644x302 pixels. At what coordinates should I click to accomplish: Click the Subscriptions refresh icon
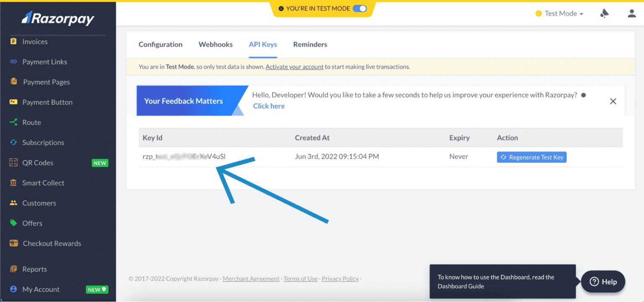click(x=13, y=142)
